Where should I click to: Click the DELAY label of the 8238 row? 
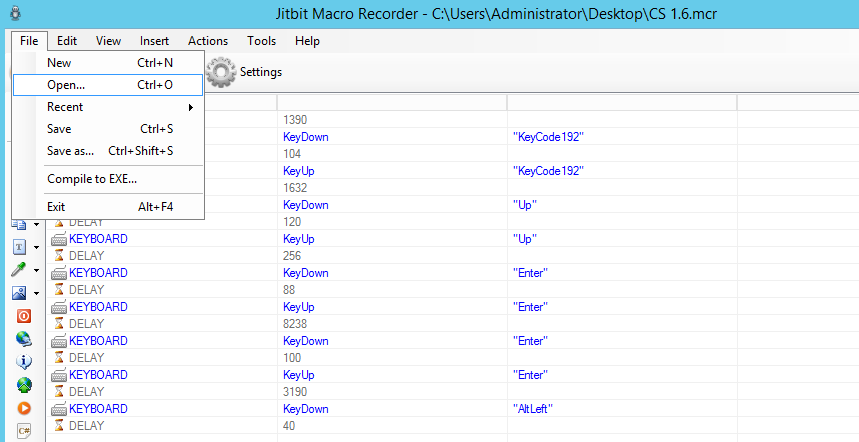point(87,324)
